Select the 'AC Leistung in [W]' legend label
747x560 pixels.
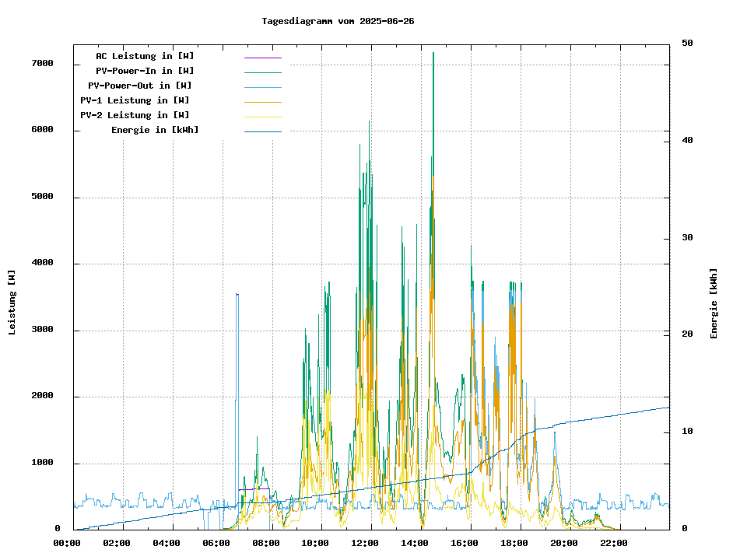[145, 56]
